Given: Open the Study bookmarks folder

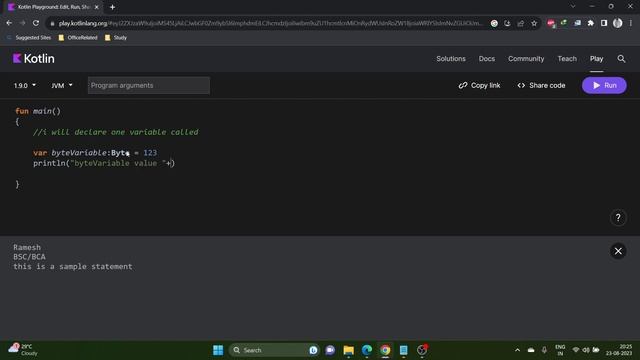Looking at the screenshot, I should pos(116,38).
